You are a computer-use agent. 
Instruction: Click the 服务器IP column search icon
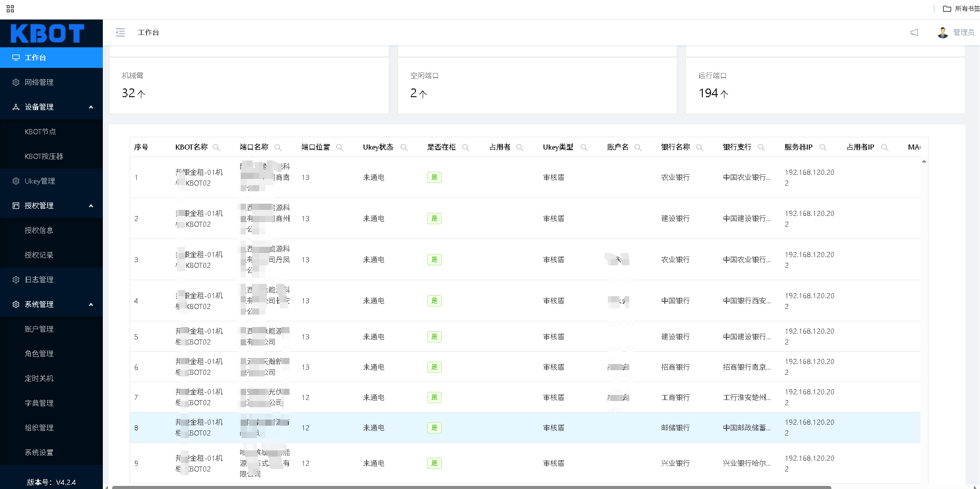point(823,148)
